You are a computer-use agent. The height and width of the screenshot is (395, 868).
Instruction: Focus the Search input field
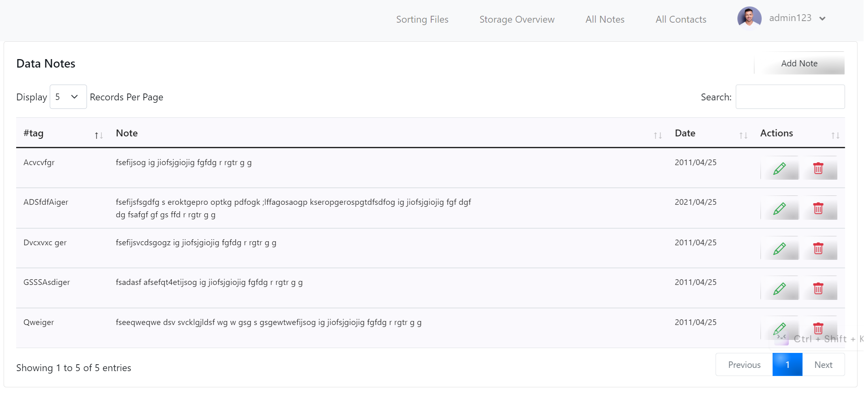pyautogui.click(x=790, y=97)
